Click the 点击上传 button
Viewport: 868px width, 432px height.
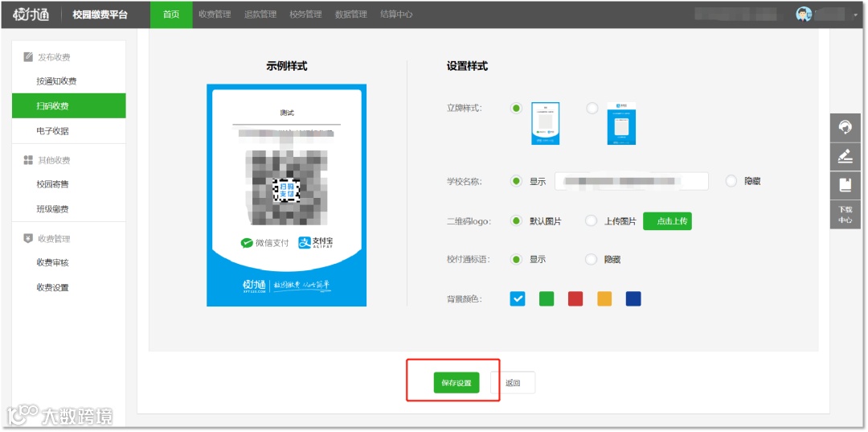(667, 221)
